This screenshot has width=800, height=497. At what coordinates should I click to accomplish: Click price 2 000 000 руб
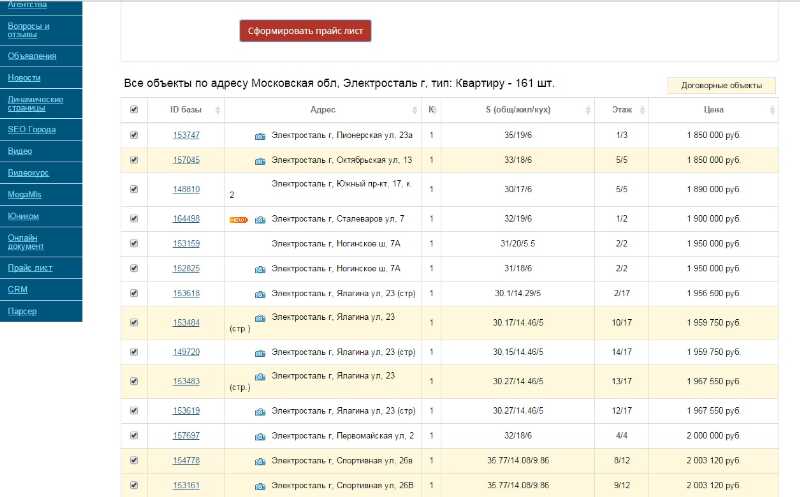pyautogui.click(x=713, y=436)
